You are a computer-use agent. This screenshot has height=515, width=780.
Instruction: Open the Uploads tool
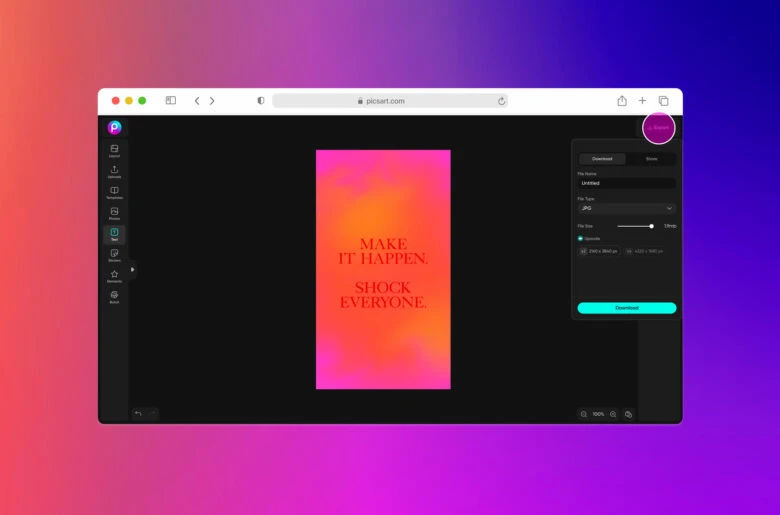pos(114,172)
